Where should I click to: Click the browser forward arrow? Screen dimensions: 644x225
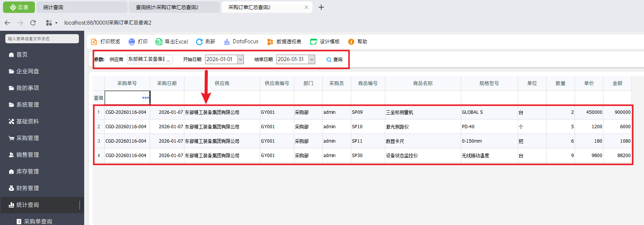(x=20, y=23)
